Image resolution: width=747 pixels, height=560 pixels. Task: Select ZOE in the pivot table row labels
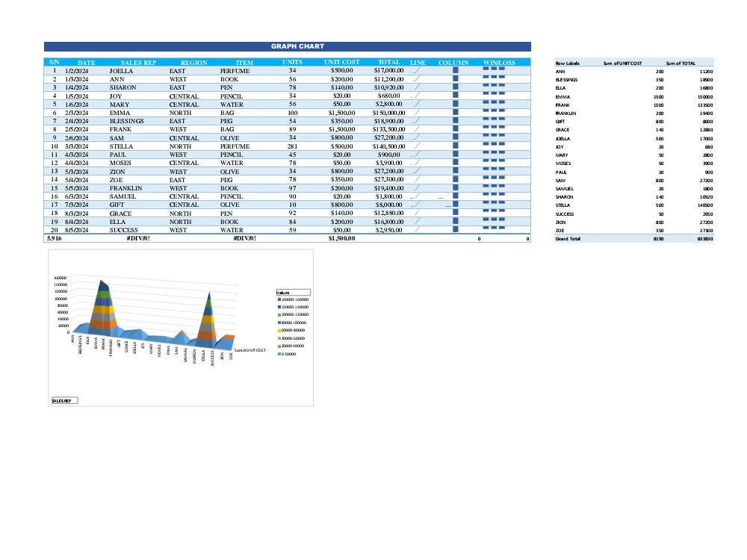(x=560, y=231)
